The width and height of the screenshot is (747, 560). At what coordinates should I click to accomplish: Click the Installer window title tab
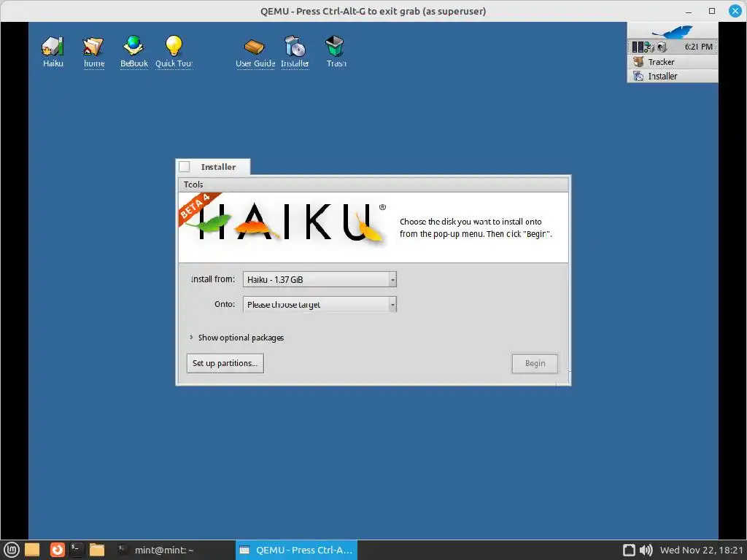point(218,167)
